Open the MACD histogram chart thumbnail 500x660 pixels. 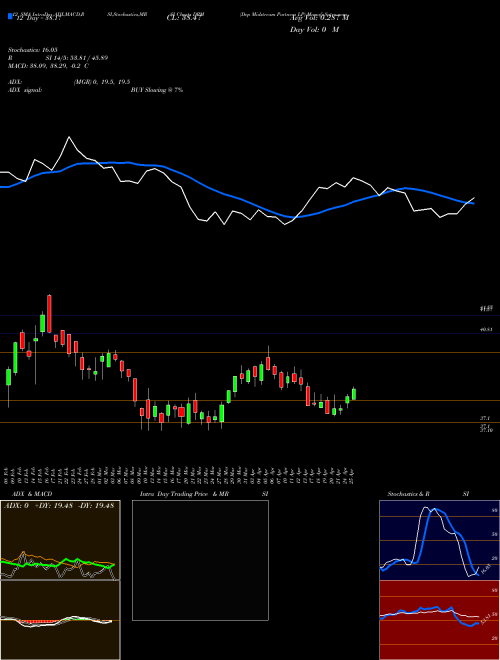pyautogui.click(x=60, y=620)
